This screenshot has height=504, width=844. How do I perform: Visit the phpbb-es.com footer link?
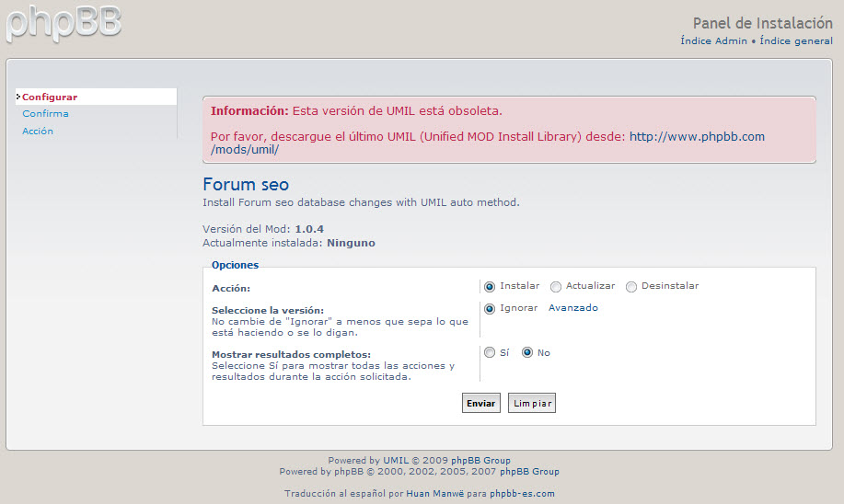click(x=522, y=494)
